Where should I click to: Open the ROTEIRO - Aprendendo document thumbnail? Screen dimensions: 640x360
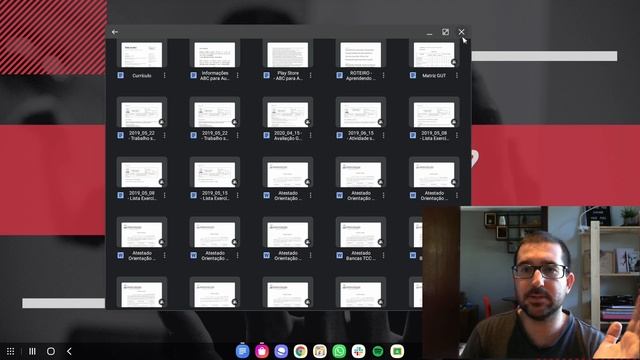tap(361, 54)
